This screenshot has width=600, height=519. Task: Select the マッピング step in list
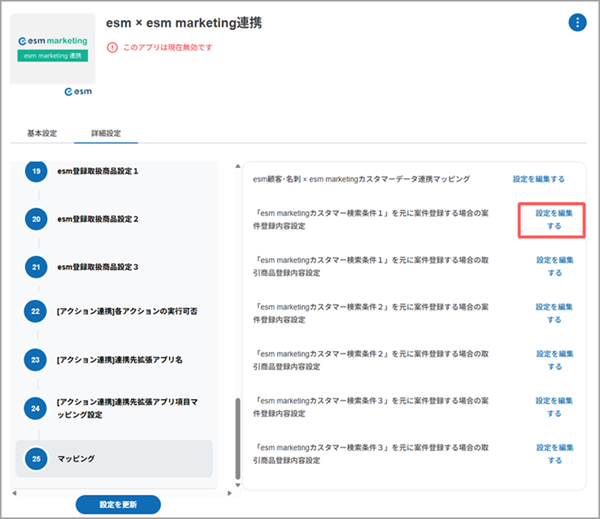click(x=76, y=458)
